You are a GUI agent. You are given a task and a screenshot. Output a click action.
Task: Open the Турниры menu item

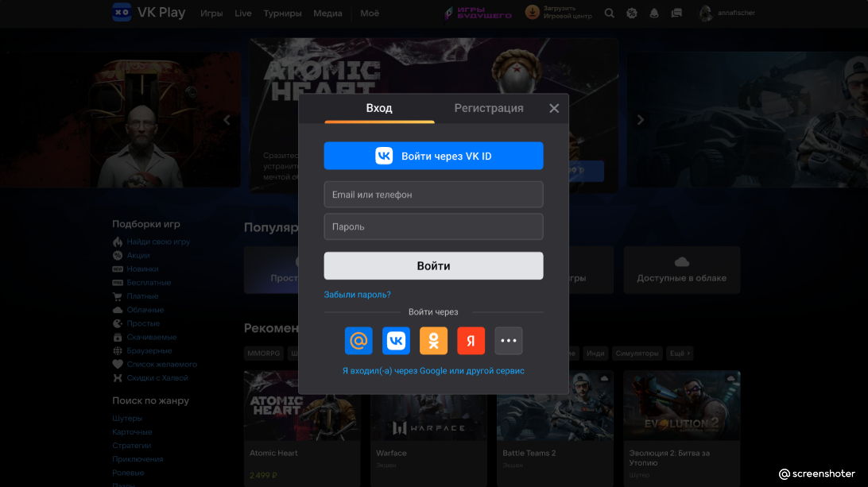pyautogui.click(x=282, y=14)
